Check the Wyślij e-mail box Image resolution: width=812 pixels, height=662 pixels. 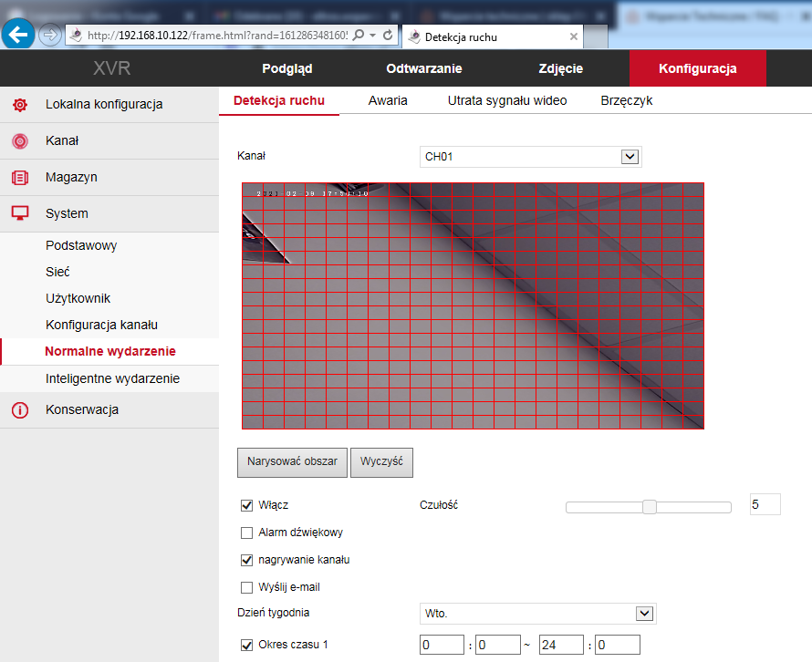pyautogui.click(x=246, y=587)
